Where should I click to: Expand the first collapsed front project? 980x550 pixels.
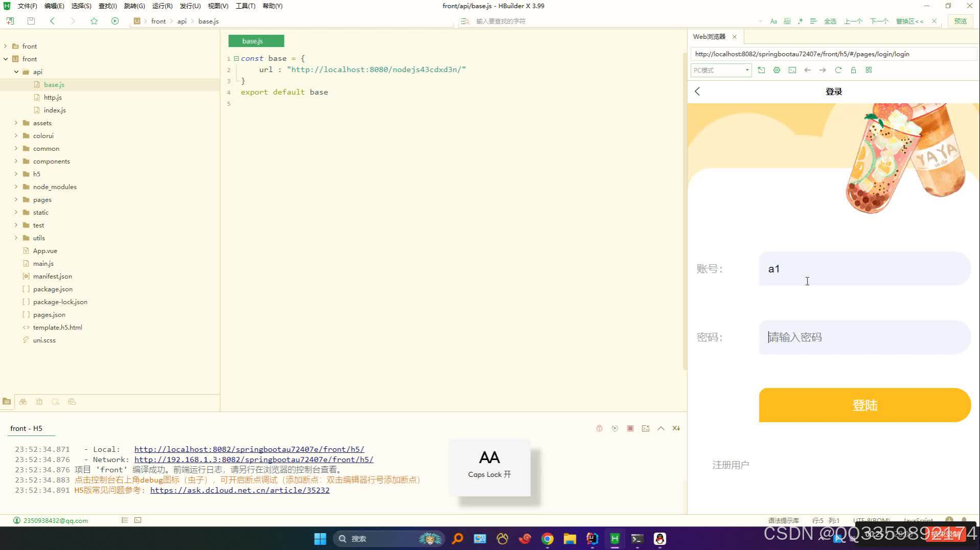[6, 46]
